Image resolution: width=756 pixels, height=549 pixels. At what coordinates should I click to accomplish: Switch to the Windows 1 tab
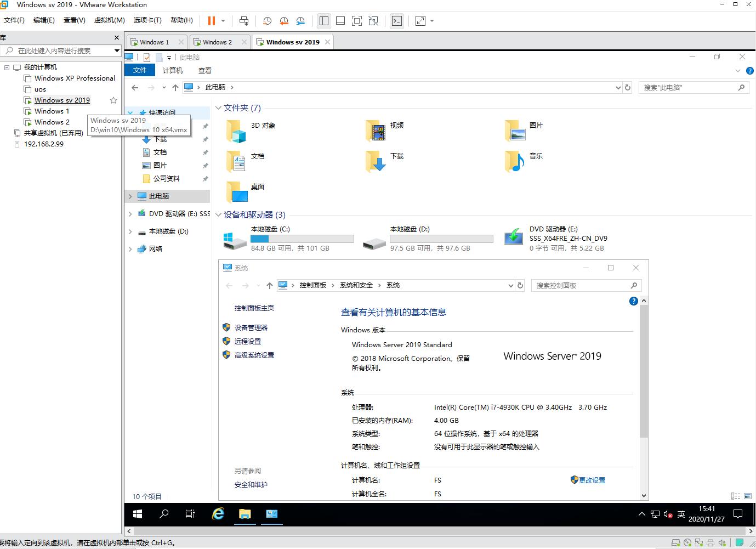click(x=155, y=41)
